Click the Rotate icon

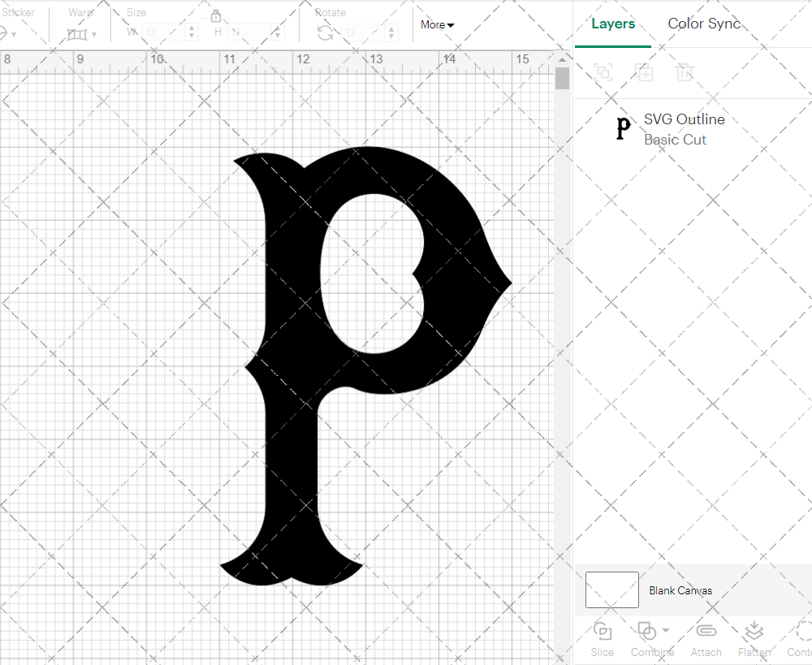click(x=326, y=33)
